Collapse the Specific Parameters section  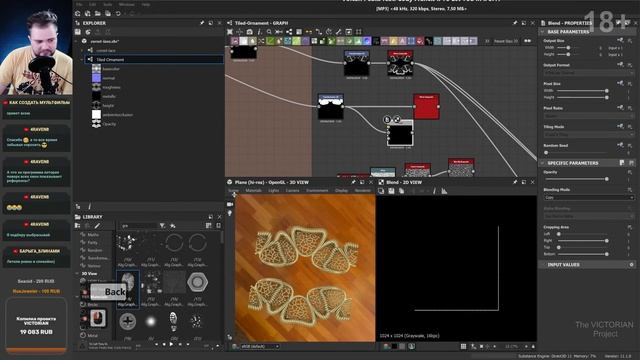click(x=543, y=163)
